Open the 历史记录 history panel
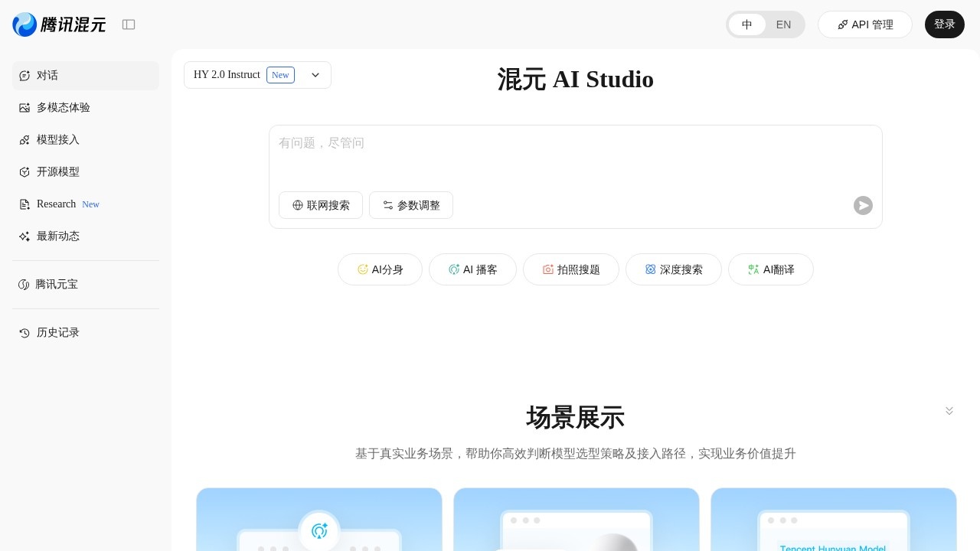This screenshot has height=551, width=980. [x=58, y=332]
